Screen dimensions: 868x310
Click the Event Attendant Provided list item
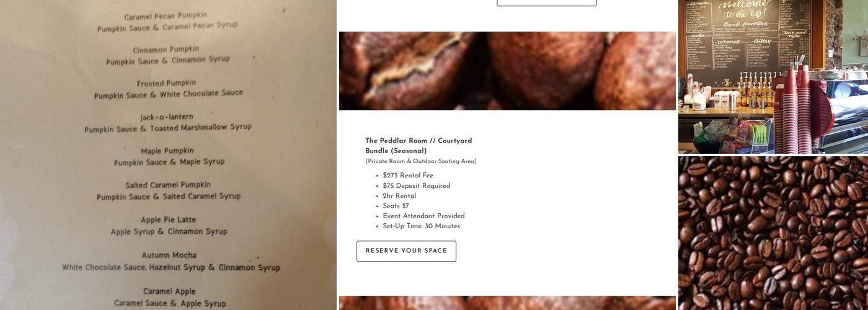point(423,216)
